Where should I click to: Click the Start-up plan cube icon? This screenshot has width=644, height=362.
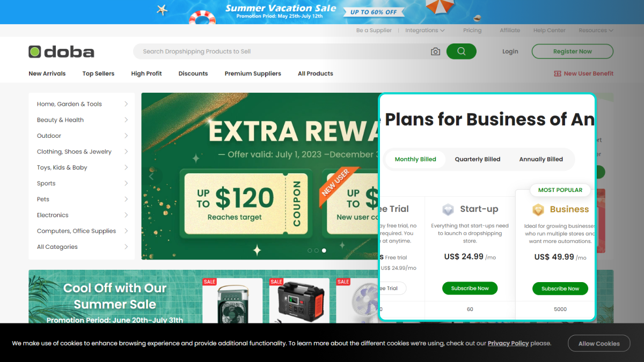448,209
